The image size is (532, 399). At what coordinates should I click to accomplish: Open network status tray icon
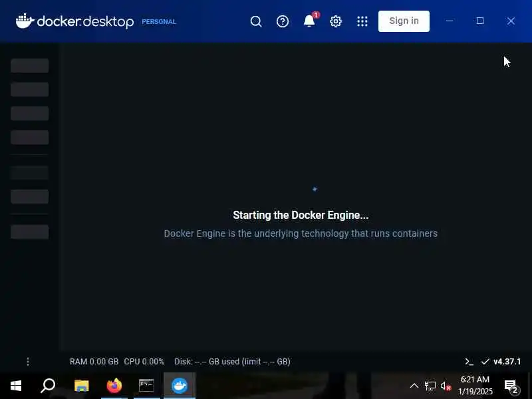430,386
